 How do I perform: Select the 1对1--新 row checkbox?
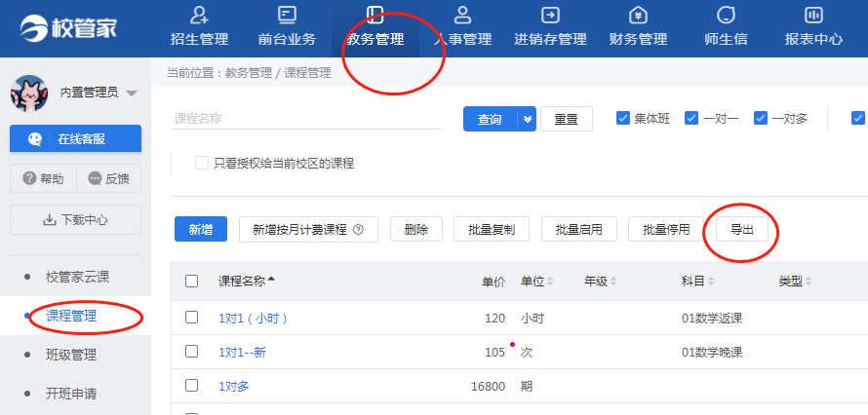[x=191, y=352]
